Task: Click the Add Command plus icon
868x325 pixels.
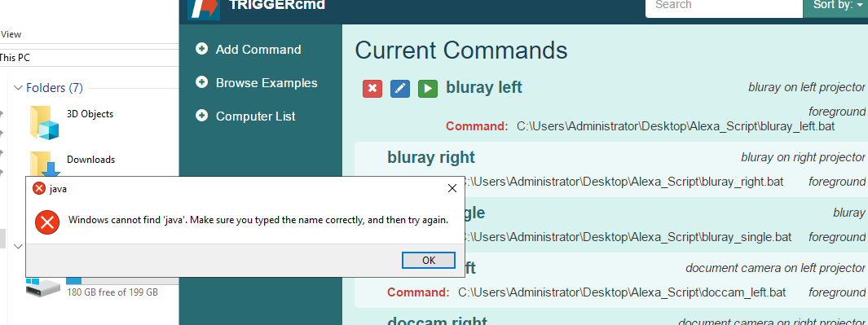Action: [x=202, y=49]
